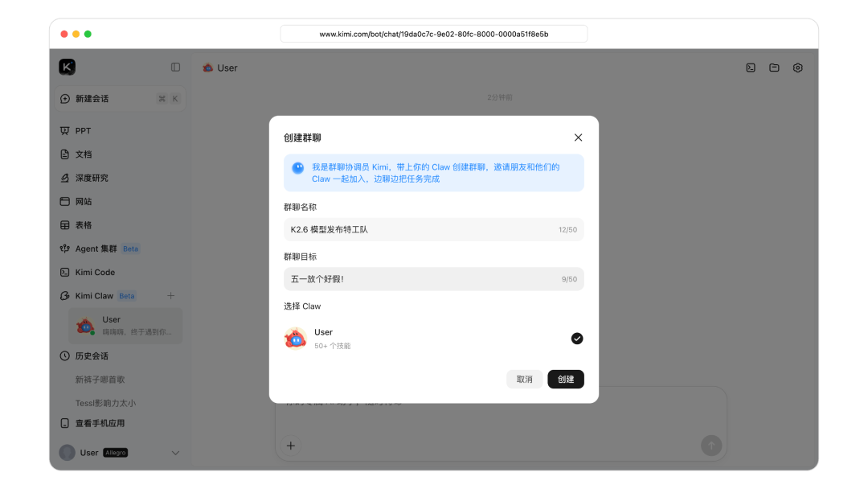Close the 创建群聊 dialog
The height and width of the screenshot is (489, 868).
point(578,137)
